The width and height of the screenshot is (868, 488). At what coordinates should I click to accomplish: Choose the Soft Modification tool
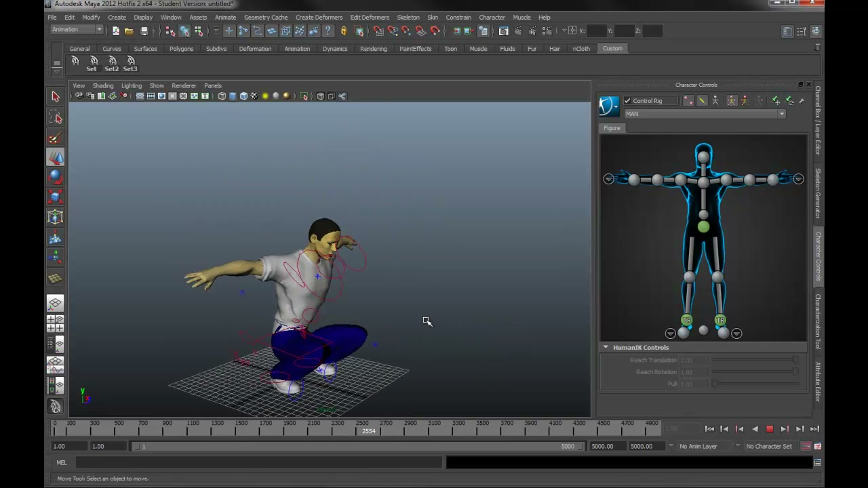[56, 238]
